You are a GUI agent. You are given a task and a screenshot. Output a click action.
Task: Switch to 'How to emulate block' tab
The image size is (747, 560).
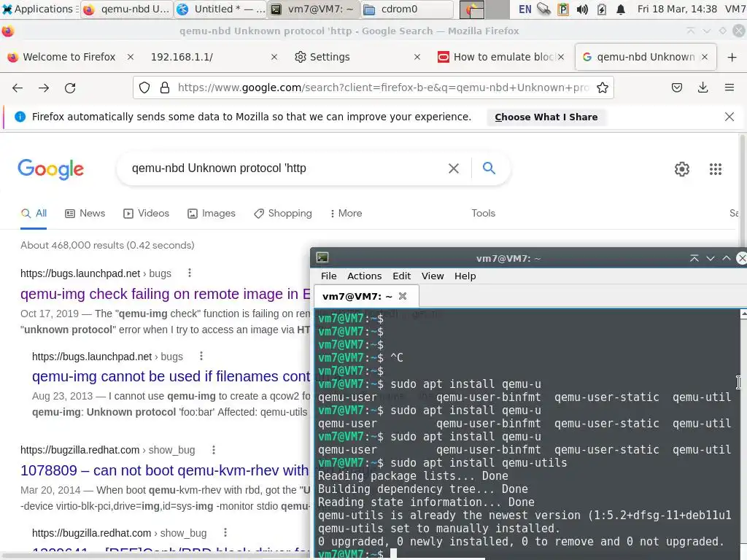(503, 57)
